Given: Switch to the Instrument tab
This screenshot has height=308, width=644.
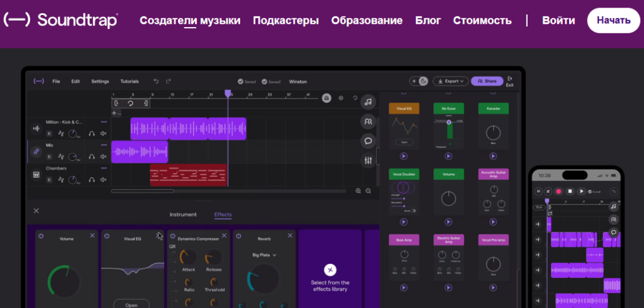Looking at the screenshot, I should click(x=183, y=214).
